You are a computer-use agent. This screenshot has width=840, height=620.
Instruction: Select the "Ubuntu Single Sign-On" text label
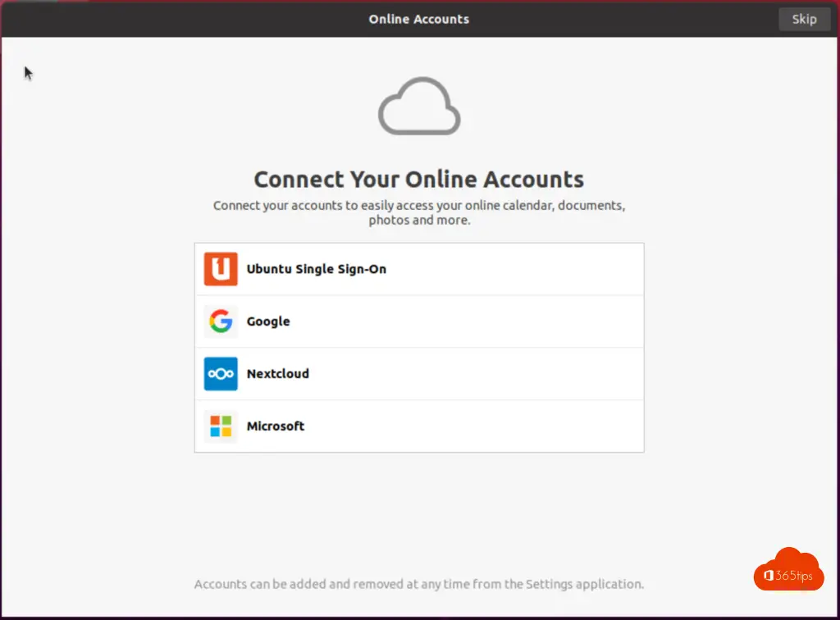316,269
